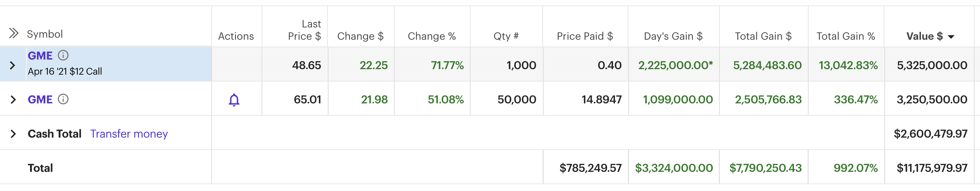The image size is (980, 191).
Task: Click info icon next to GME call option
Action: pyautogui.click(x=63, y=55)
